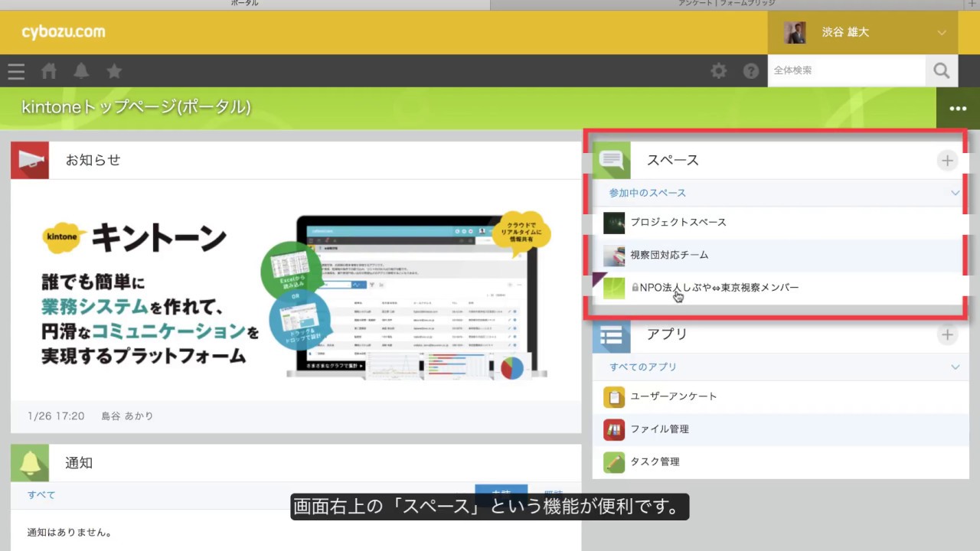Open the 参加中のスペース filter label
This screenshot has width=980, height=551.
click(x=648, y=193)
